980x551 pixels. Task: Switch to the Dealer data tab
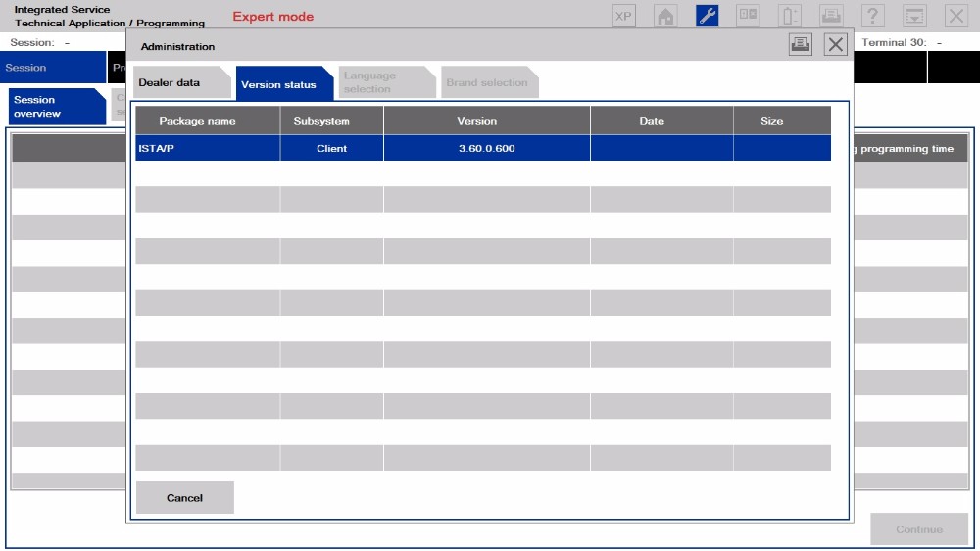171,83
